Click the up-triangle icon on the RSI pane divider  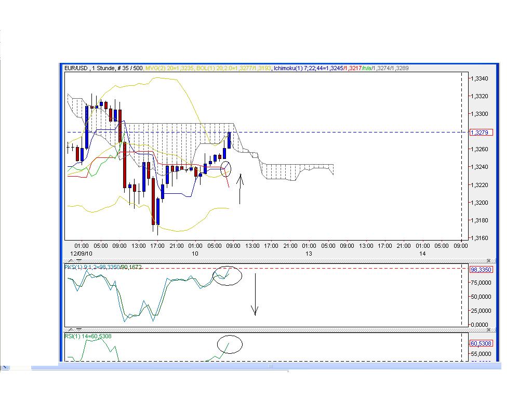tap(71, 329)
